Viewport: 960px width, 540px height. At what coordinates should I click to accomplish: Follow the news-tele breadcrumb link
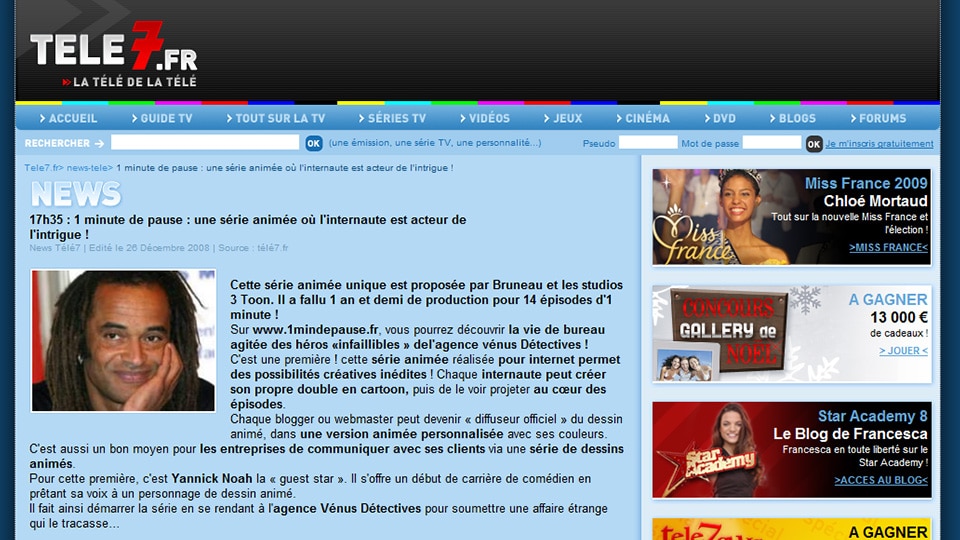[x=89, y=168]
